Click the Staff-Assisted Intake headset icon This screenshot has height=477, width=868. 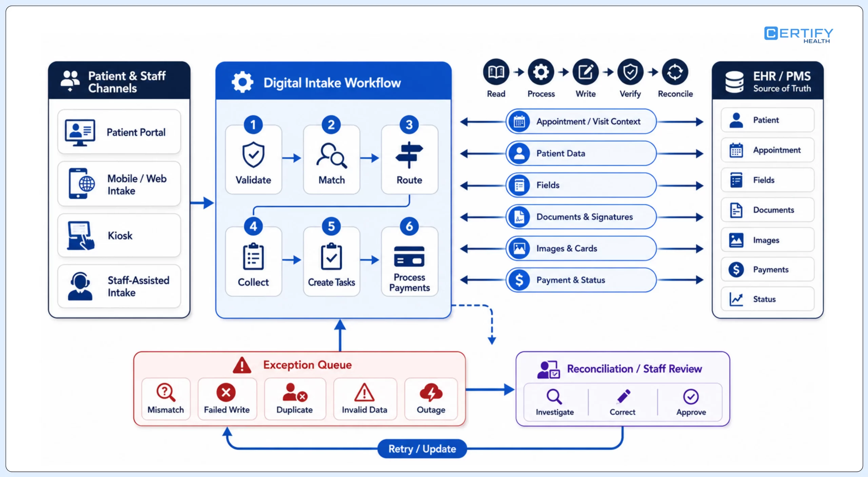click(80, 287)
